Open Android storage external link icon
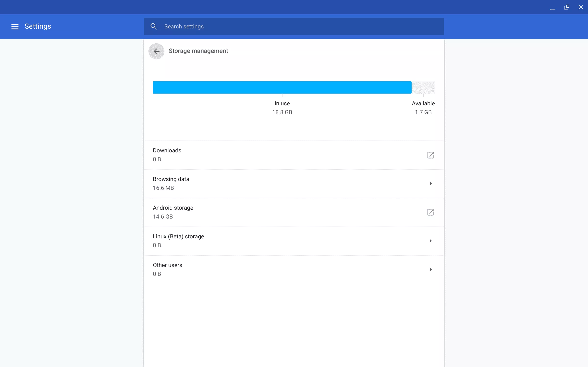This screenshot has width=588, height=367. tap(430, 212)
